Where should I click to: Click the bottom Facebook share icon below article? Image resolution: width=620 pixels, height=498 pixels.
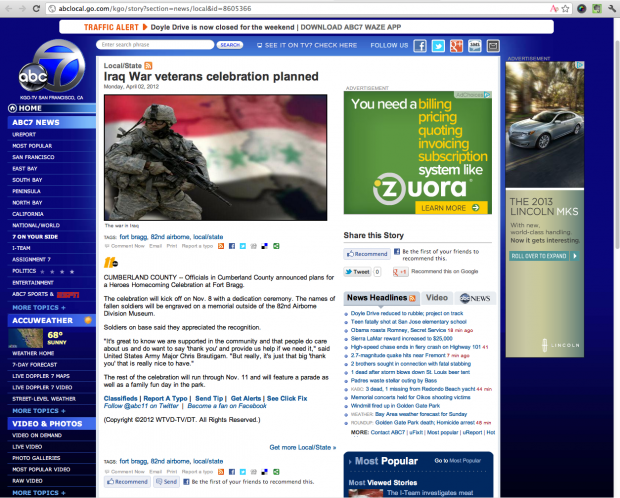pyautogui.click(x=232, y=471)
